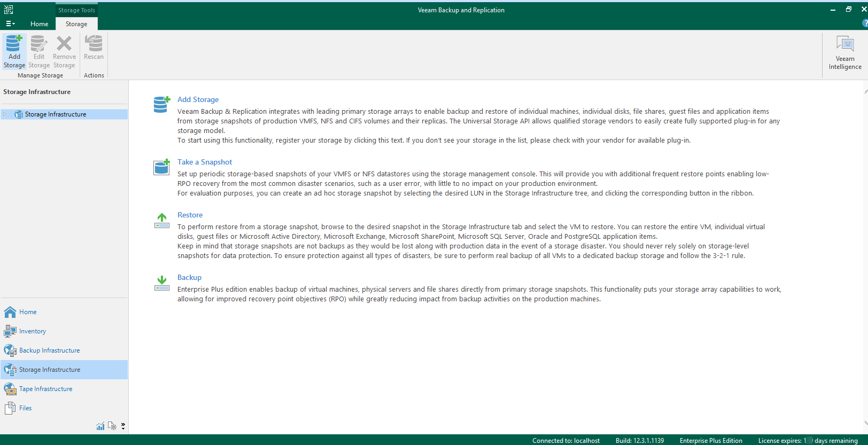Click 'Enterprise Plus Edition' in status bar
The image size is (868, 445).
(x=711, y=441)
